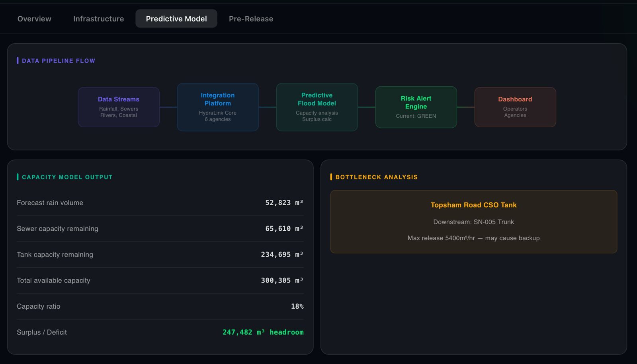Click the Rainfall, Sewers Rivers, Coastal text
Image resolution: width=637 pixels, height=364 pixels.
119,112
